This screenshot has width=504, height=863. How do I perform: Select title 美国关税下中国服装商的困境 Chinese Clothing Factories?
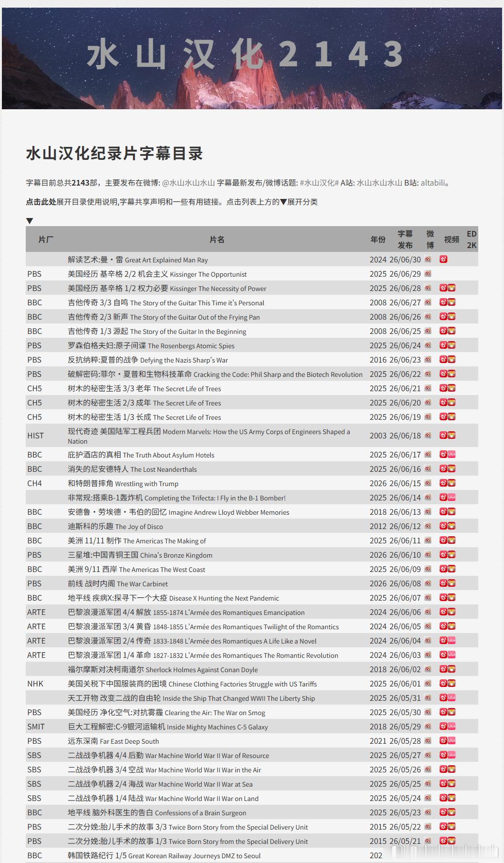tap(192, 684)
